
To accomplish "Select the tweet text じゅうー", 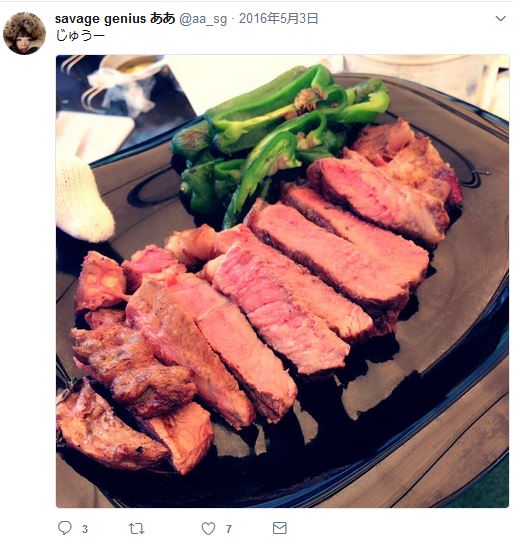I will click(80, 35).
